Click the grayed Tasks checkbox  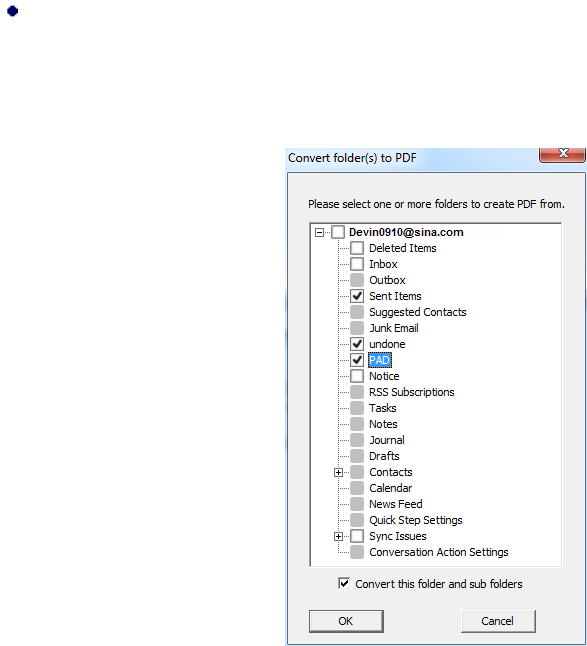(x=357, y=408)
